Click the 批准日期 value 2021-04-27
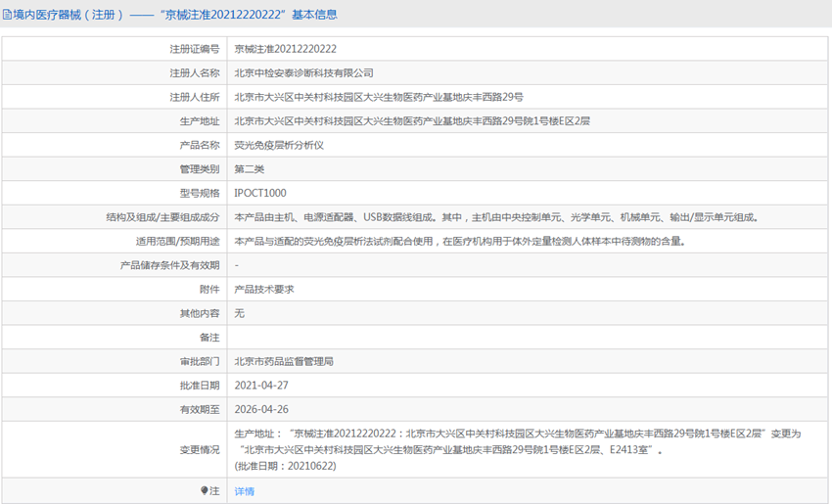Image resolution: width=832 pixels, height=504 pixels. [x=261, y=386]
